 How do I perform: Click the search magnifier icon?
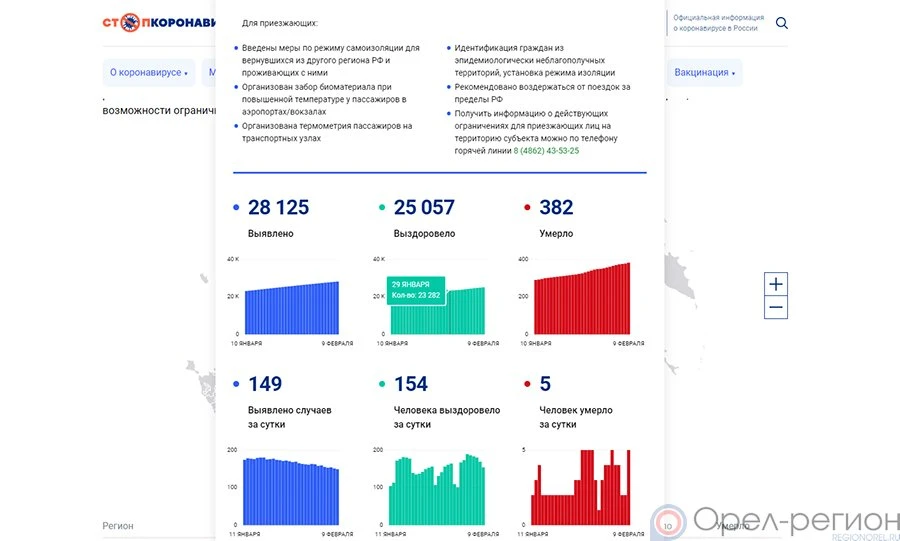782,24
